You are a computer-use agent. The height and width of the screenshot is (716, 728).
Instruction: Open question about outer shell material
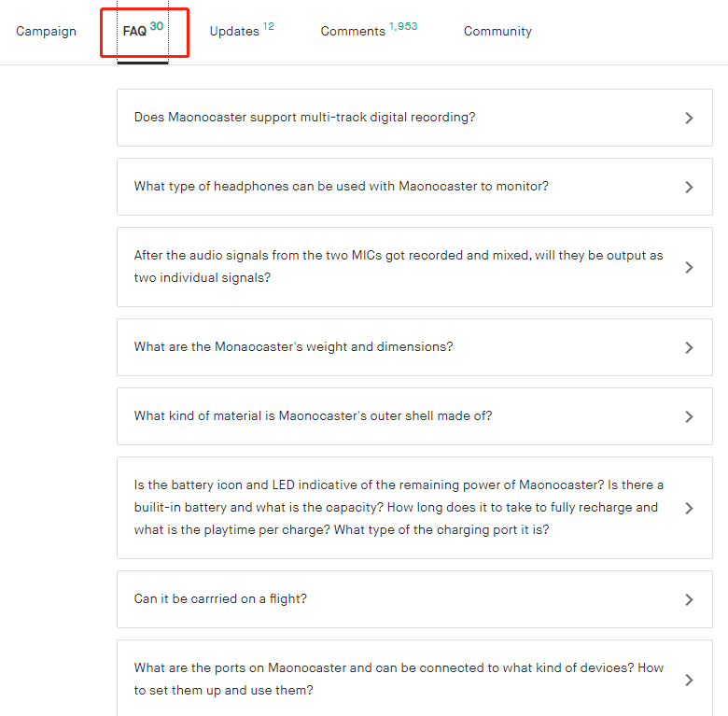[x=313, y=416]
